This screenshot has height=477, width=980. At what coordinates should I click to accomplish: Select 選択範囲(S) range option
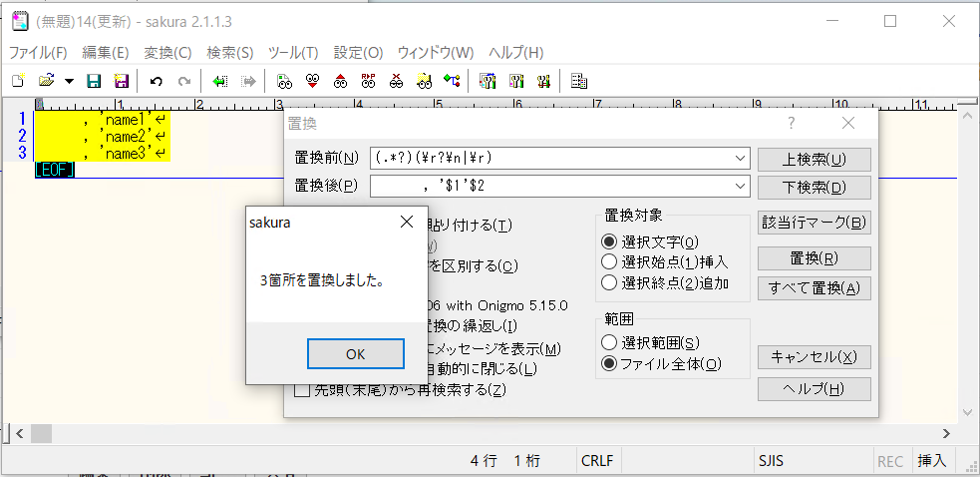tap(650, 342)
